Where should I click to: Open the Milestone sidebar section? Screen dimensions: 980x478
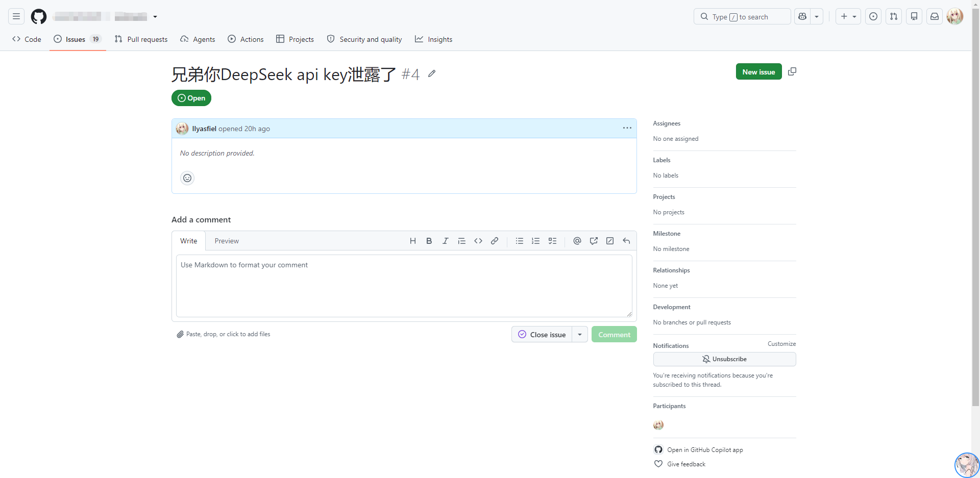(667, 234)
